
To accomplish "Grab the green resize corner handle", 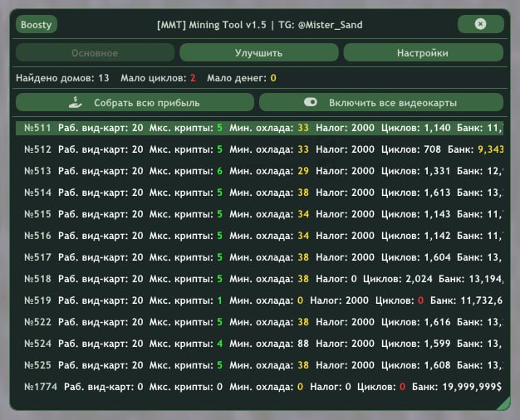I will (503, 403).
